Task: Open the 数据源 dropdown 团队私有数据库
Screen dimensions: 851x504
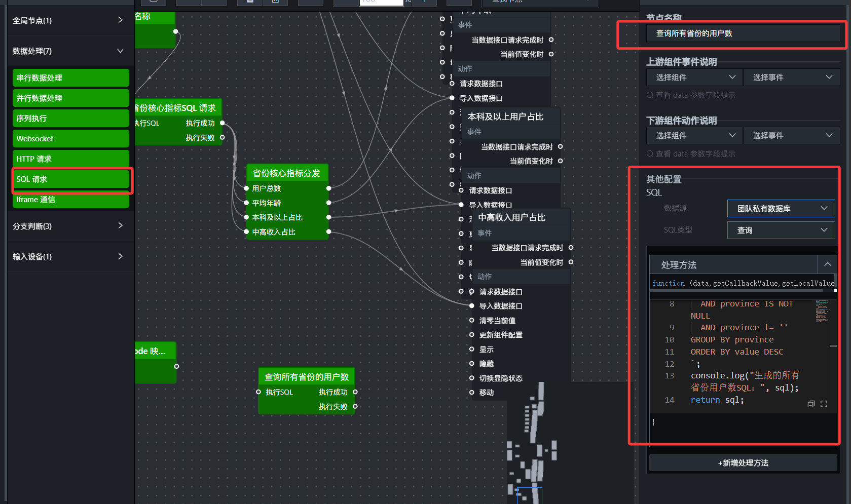Action: coord(781,208)
